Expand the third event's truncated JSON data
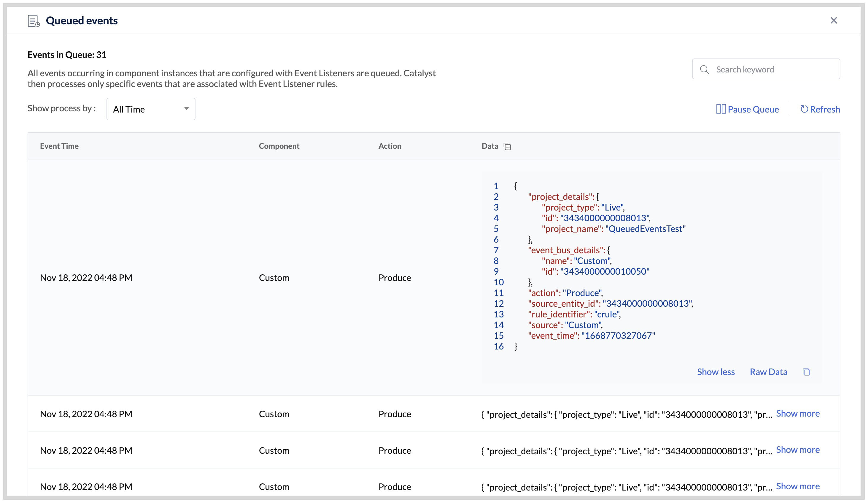Screen dimensions: 868x503 798,450
